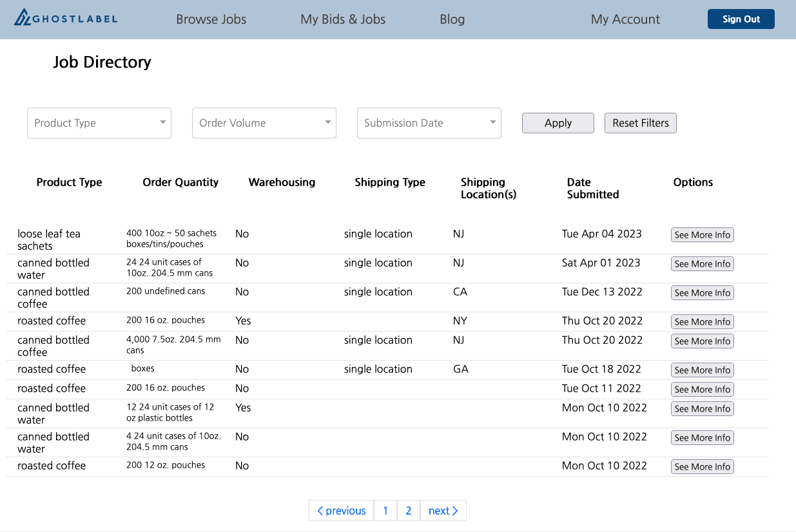The width and height of the screenshot is (796, 532).
Task: Open the Submission Date dropdown
Action: [x=429, y=123]
